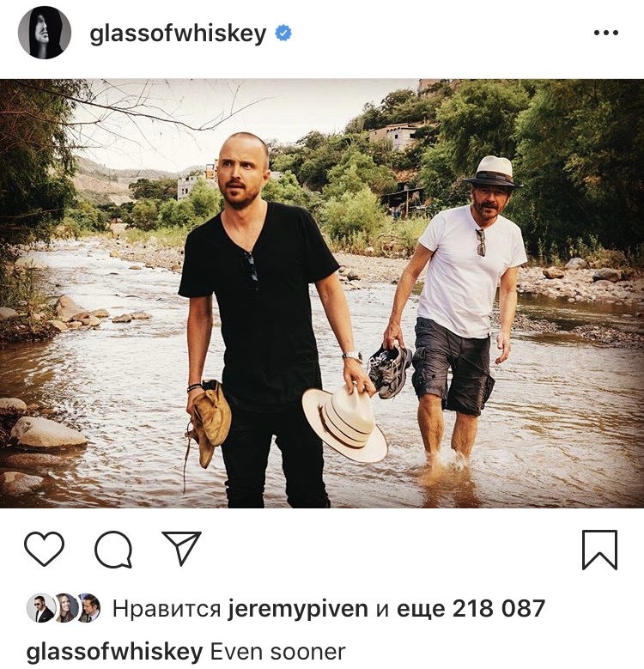Tap the blue verified badge beside glassofwhiskey
Viewport: 644px width, 669px height.
tap(283, 33)
